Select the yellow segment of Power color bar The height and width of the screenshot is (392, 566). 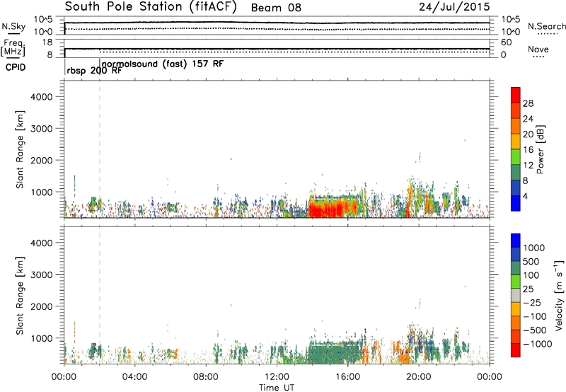[x=516, y=142]
